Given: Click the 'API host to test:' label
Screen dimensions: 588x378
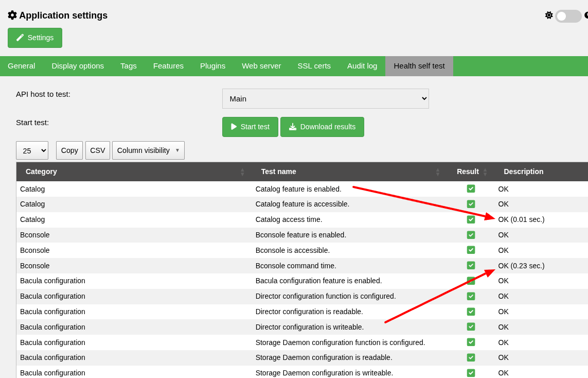Looking at the screenshot, I should click(x=43, y=94).
